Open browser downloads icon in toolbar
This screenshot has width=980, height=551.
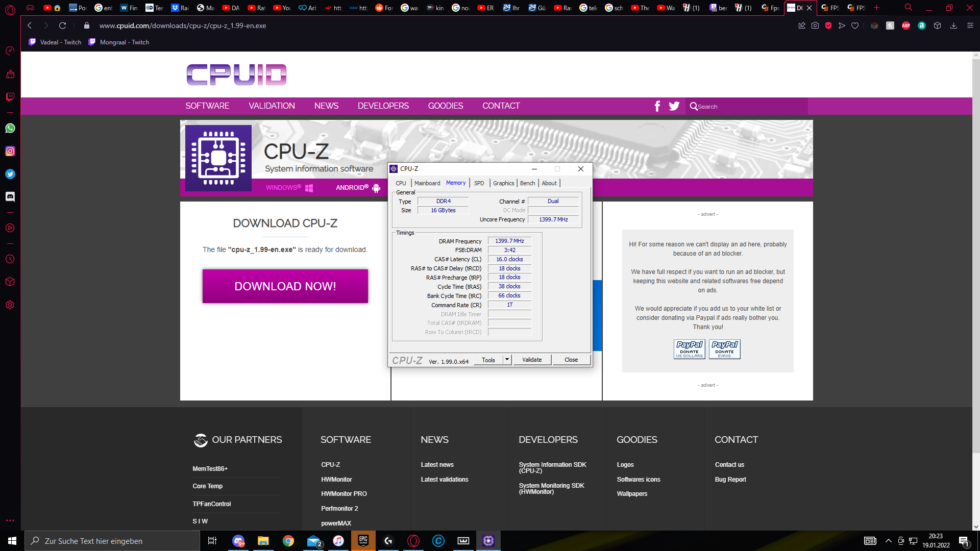coord(953,26)
